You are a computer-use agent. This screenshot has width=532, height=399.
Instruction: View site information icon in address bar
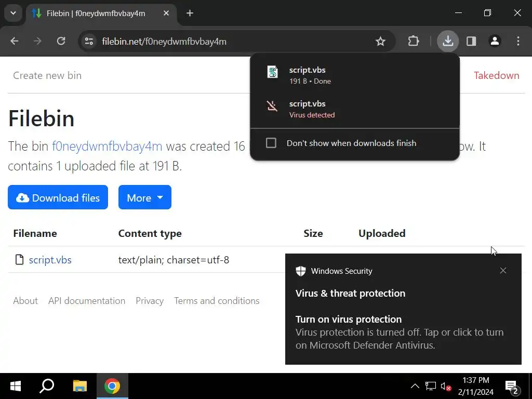coord(89,42)
